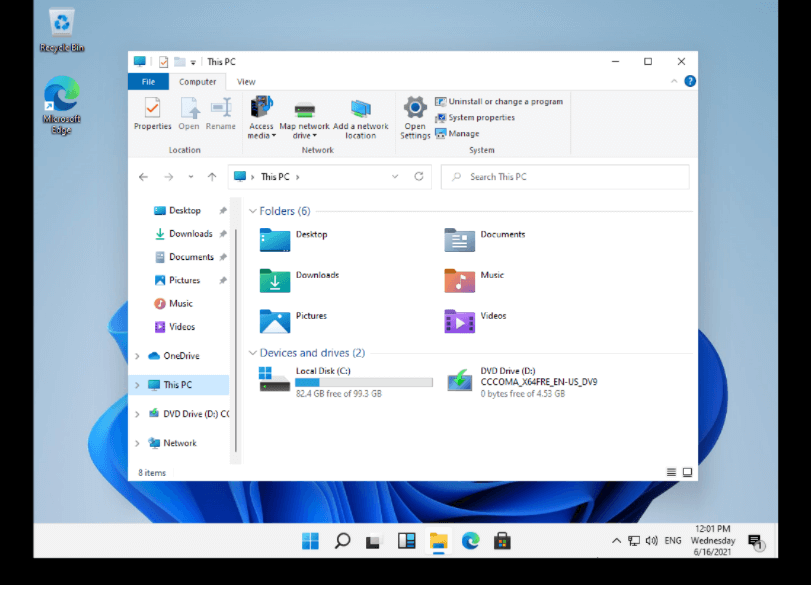The height and width of the screenshot is (599, 811).
Task: Click System properties in the ribbon
Action: point(481,117)
